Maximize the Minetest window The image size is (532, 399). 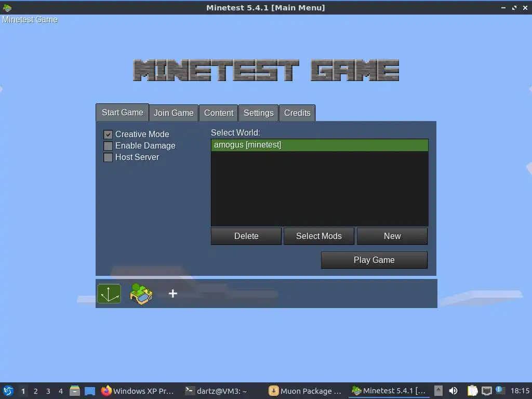pos(514,7)
